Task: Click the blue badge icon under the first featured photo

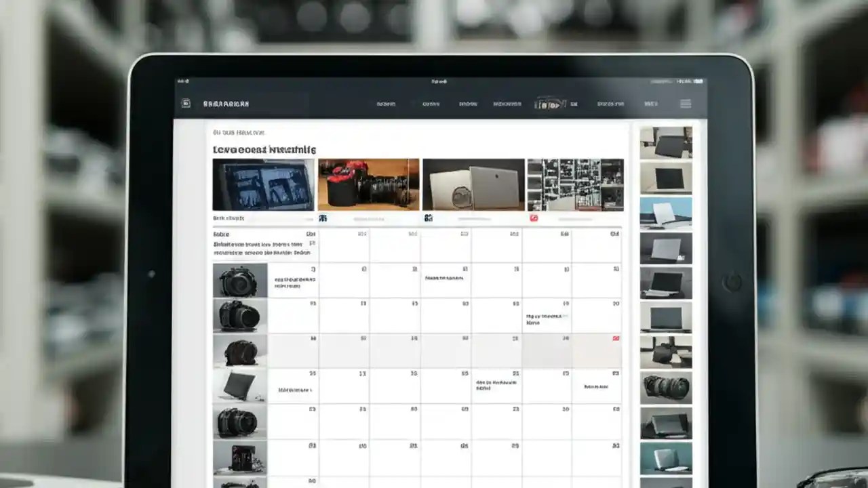Action: coord(323,218)
